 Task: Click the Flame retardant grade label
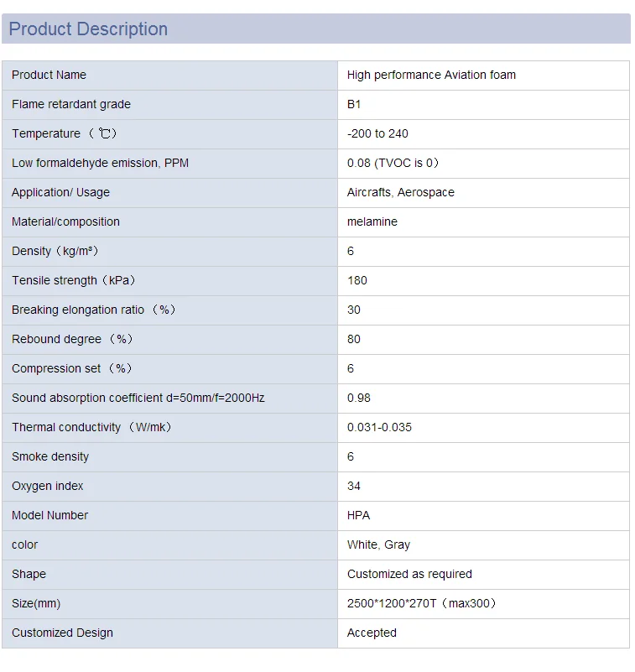click(71, 104)
